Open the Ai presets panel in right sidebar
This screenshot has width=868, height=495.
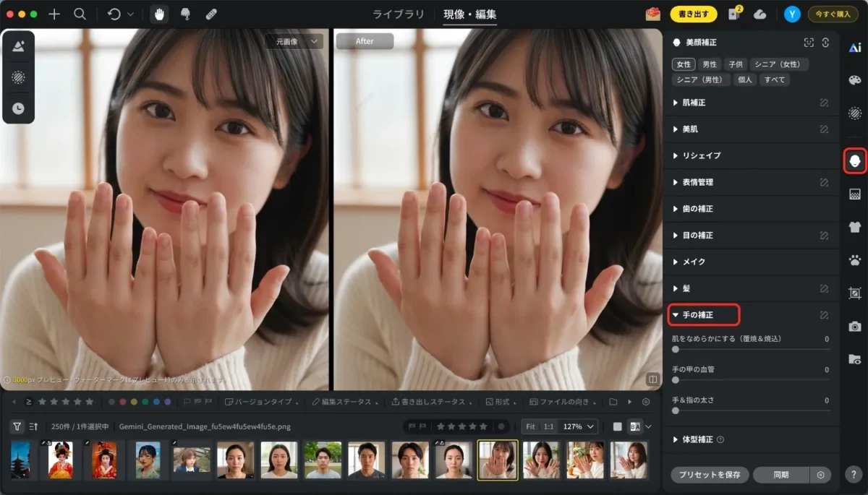click(x=854, y=47)
